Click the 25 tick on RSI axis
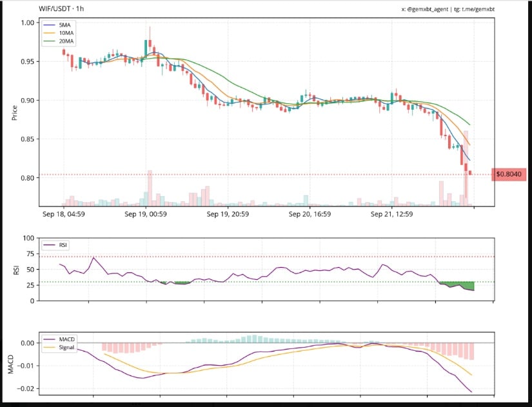Viewport: 532px width, 407px height. click(x=30, y=285)
